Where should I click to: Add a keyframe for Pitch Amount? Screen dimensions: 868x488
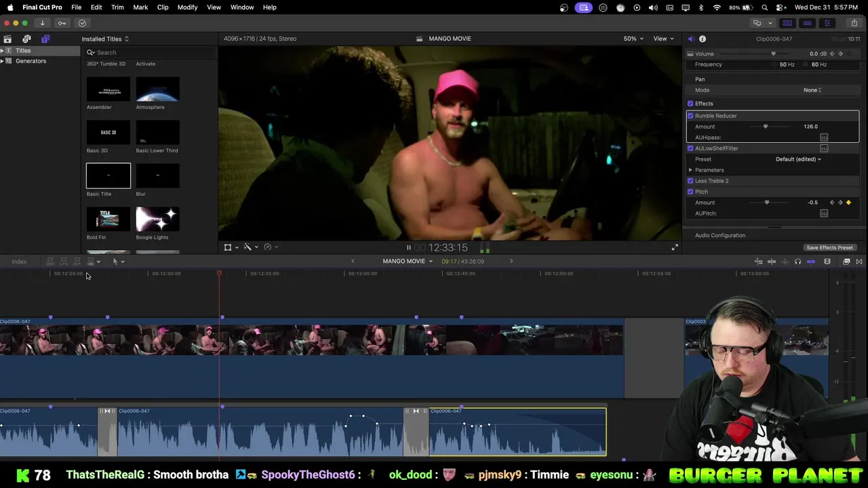pos(848,203)
